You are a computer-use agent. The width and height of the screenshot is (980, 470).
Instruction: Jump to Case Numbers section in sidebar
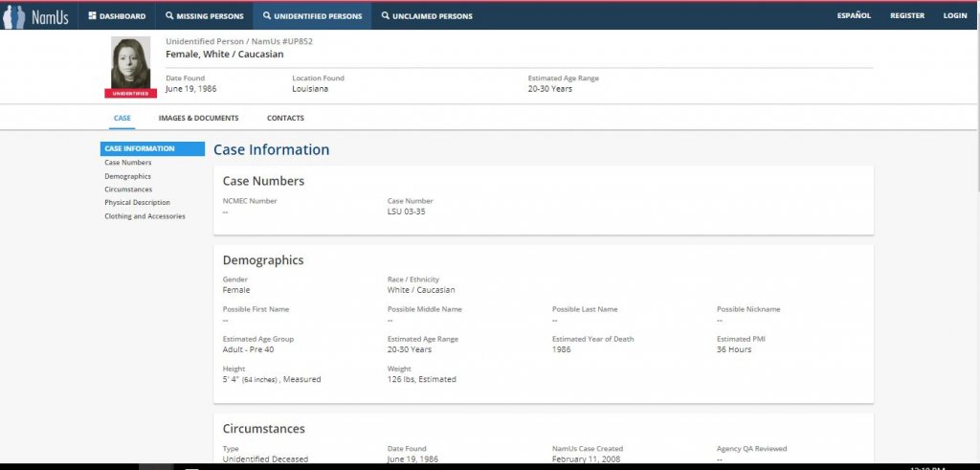coord(128,163)
